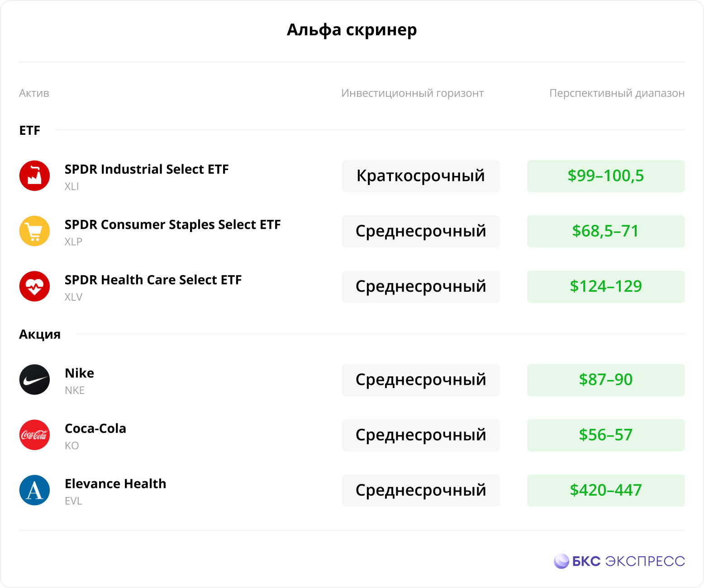This screenshot has width=704, height=588.
Task: Click the Перспективный диапазон column header
Action: (x=617, y=93)
